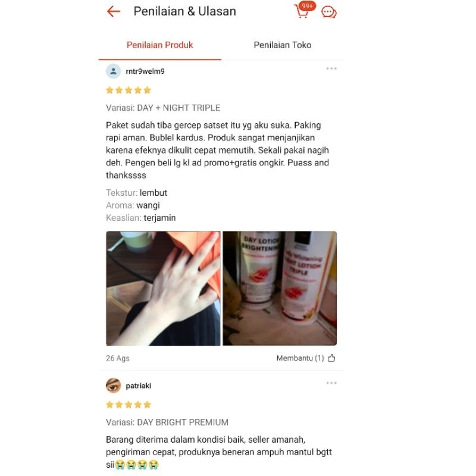This screenshot has width=476, height=476.
Task: Click the Membantu (1) button
Action: click(306, 358)
